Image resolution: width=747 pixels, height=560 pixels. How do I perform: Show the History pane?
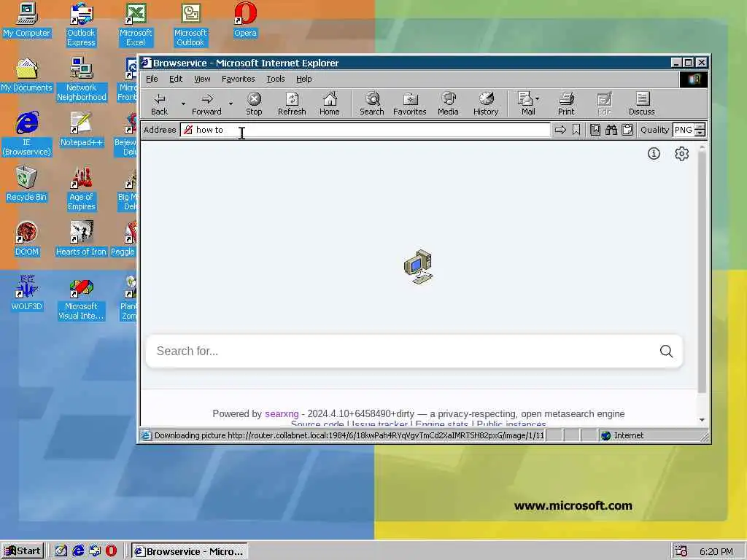click(x=485, y=104)
